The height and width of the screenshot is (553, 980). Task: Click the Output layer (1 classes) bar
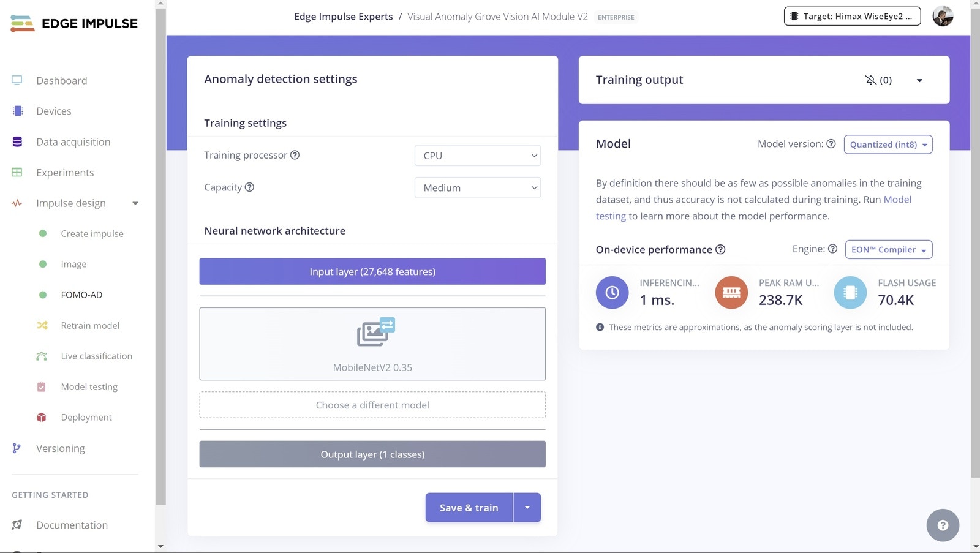(372, 454)
